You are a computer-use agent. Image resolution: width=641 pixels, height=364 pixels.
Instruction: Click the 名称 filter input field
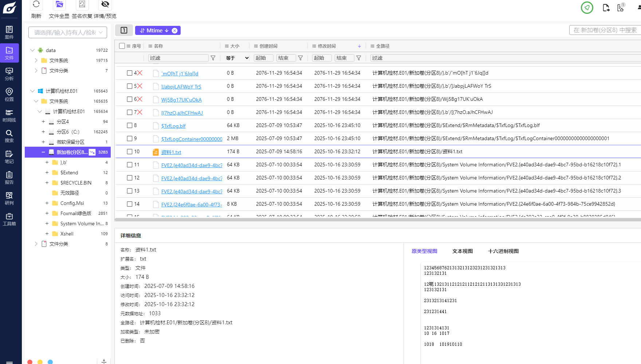(x=178, y=58)
